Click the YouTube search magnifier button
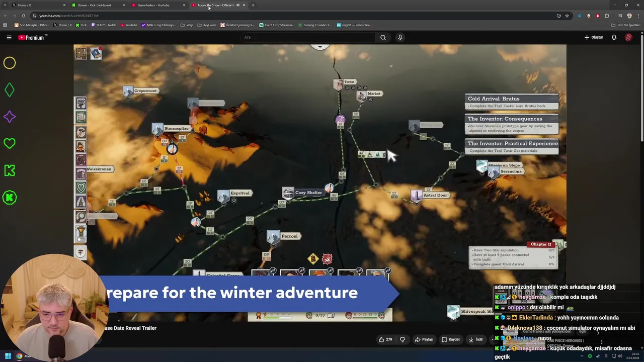The image size is (644, 362). (x=383, y=37)
